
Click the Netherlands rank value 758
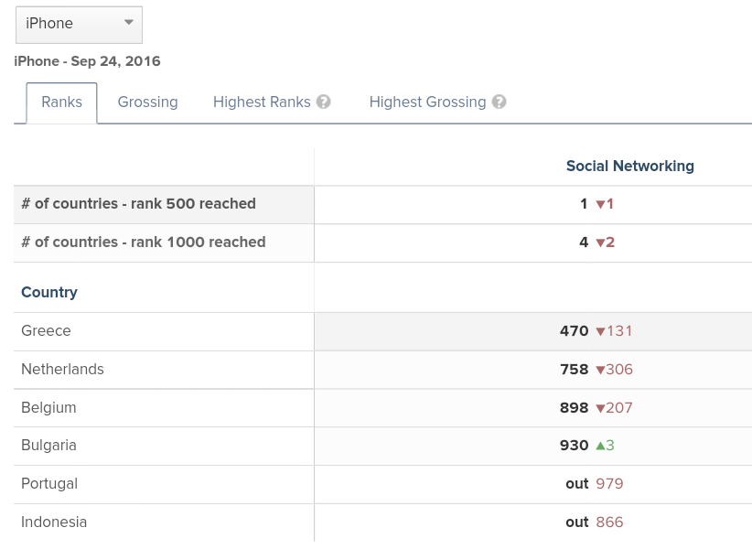(574, 370)
